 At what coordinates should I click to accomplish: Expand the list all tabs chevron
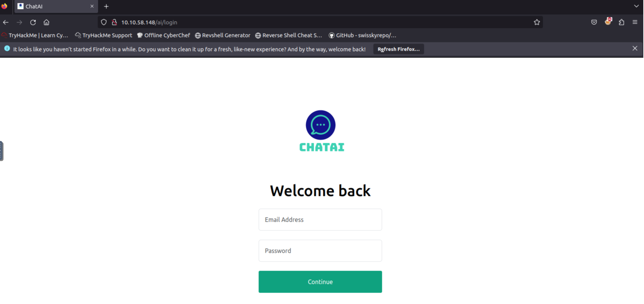tap(636, 6)
